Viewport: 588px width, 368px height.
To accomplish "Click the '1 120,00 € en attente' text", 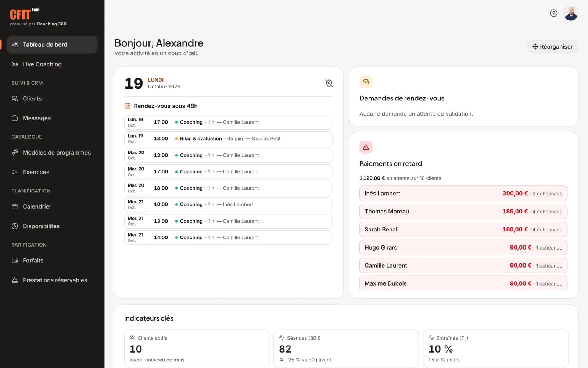I will [x=400, y=178].
